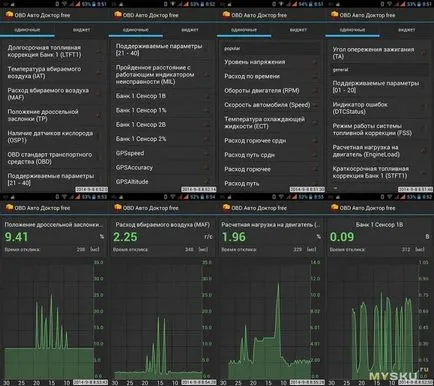Select Пройденное расстояние с работающим индикатором (MIL)
Image resolution: width=434 pixels, height=386 pixels.
click(x=163, y=74)
